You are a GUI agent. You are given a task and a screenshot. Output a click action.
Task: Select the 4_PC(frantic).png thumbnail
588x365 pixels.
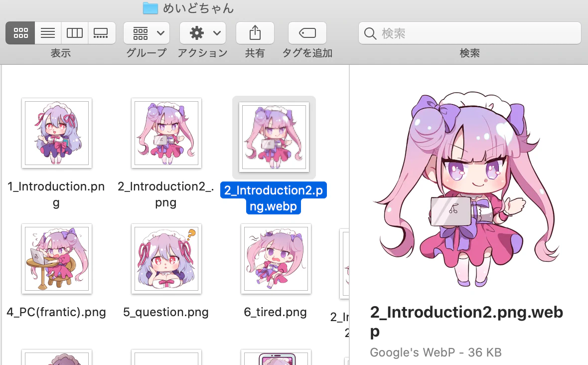57,259
